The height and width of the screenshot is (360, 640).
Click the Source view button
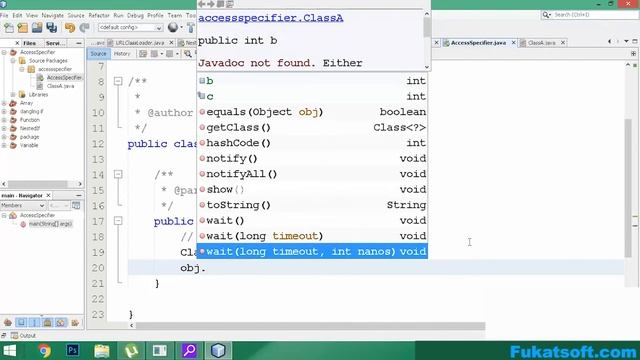tap(98, 54)
